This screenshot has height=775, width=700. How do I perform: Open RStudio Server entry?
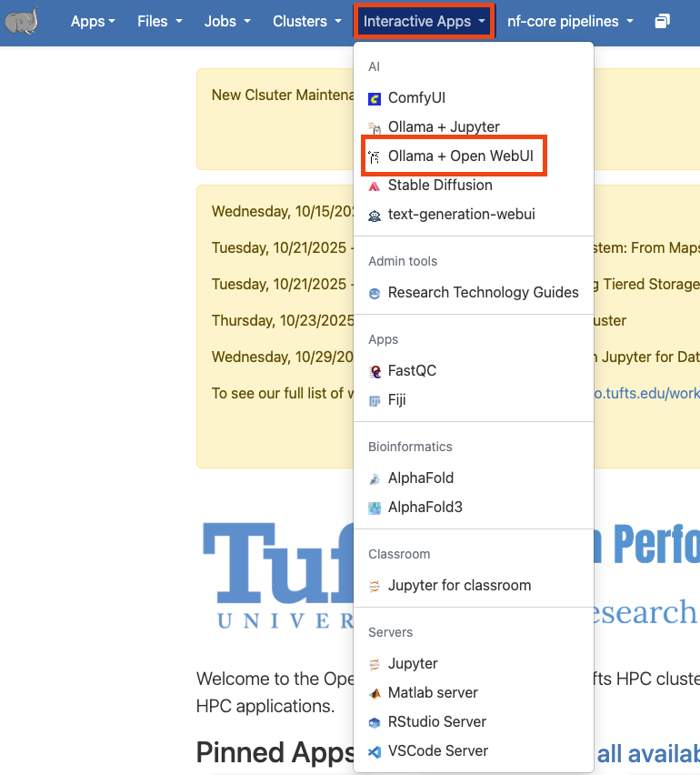coord(474,721)
